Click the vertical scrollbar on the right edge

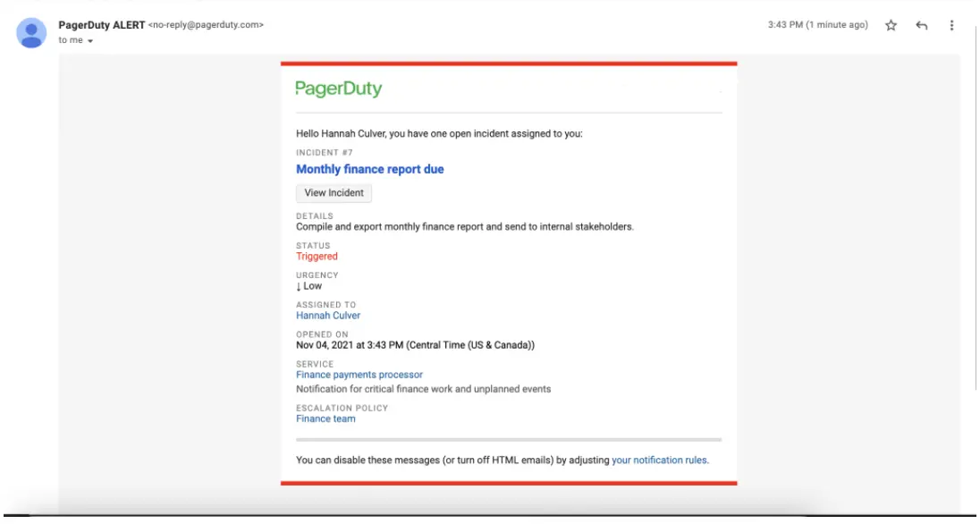pos(976,207)
